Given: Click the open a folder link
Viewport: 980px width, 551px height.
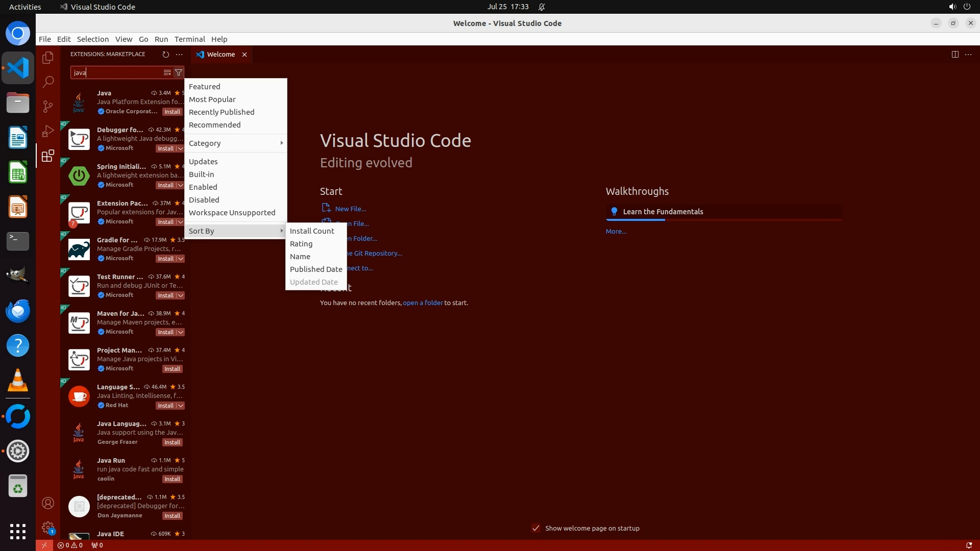Looking at the screenshot, I should pos(423,303).
